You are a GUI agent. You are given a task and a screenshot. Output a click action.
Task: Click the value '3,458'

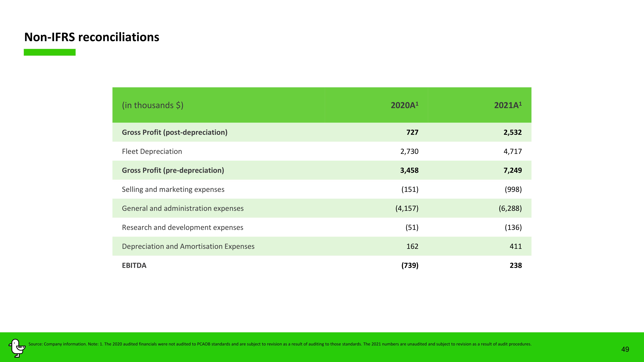[409, 170]
